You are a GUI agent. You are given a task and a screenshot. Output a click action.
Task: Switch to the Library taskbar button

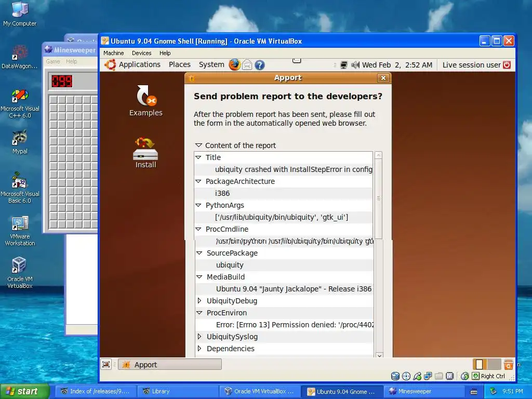click(178, 391)
